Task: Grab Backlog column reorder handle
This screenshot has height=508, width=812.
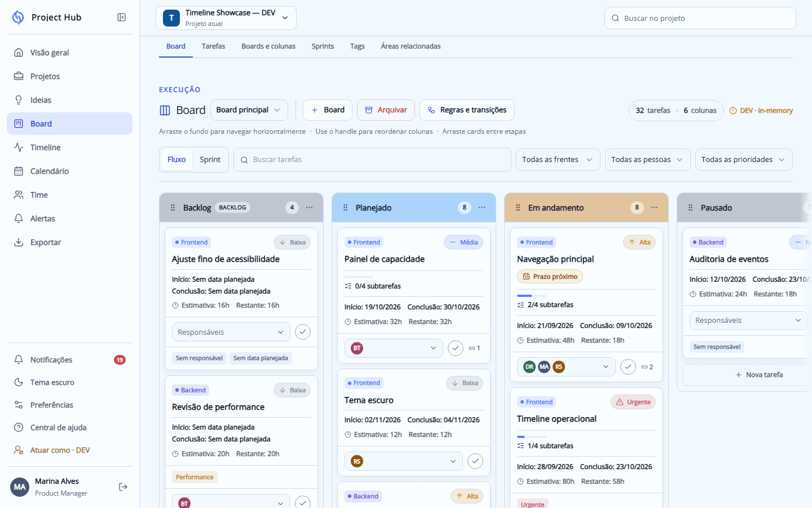Action: (173, 208)
